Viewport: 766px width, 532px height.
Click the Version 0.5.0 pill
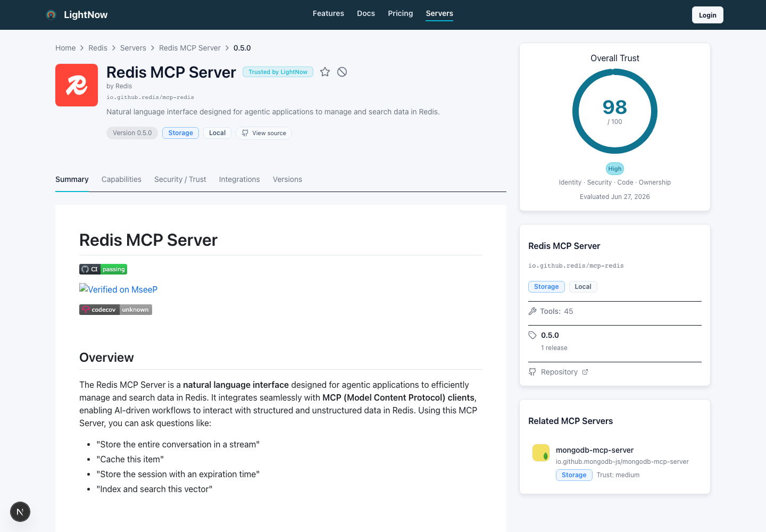132,133
